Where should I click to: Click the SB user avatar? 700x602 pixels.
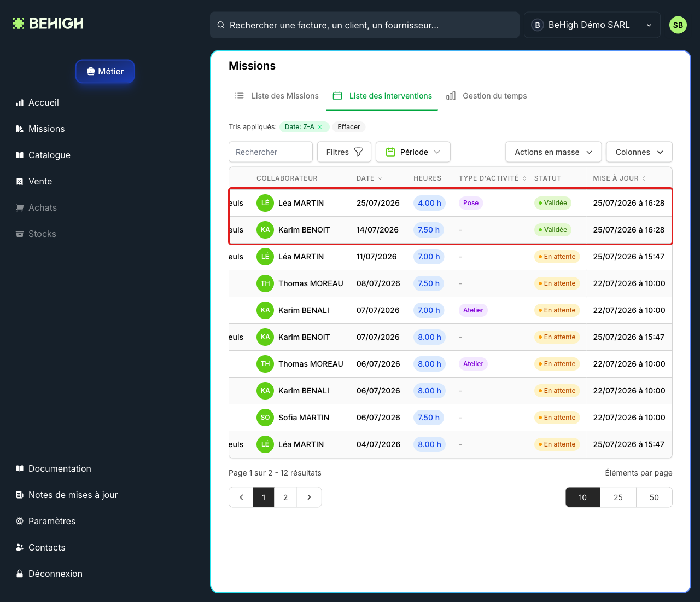(678, 25)
